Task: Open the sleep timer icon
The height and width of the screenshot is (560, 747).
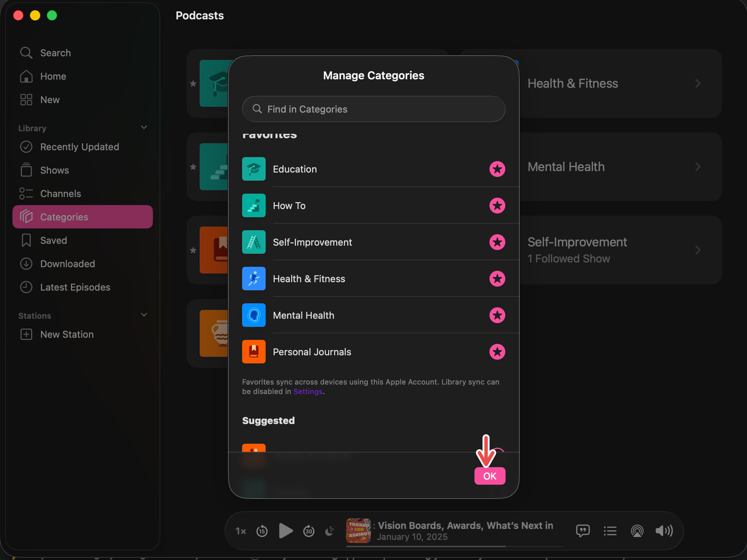Action: click(330, 531)
